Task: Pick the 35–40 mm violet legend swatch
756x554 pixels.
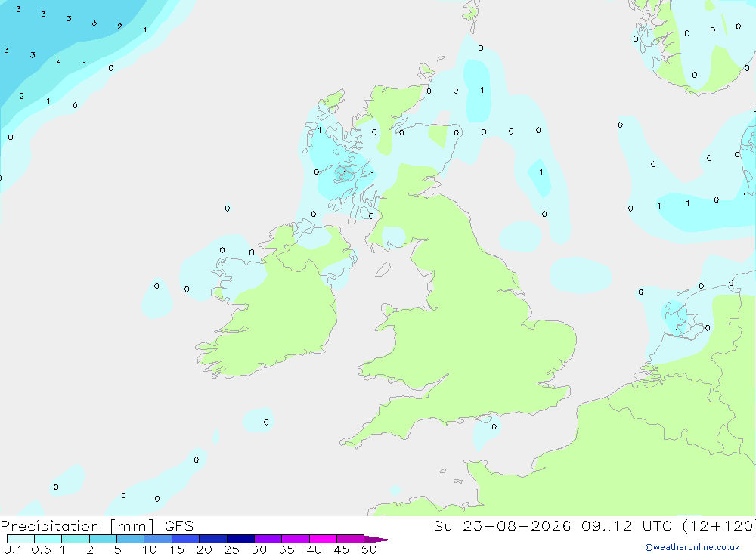Action: [x=296, y=539]
